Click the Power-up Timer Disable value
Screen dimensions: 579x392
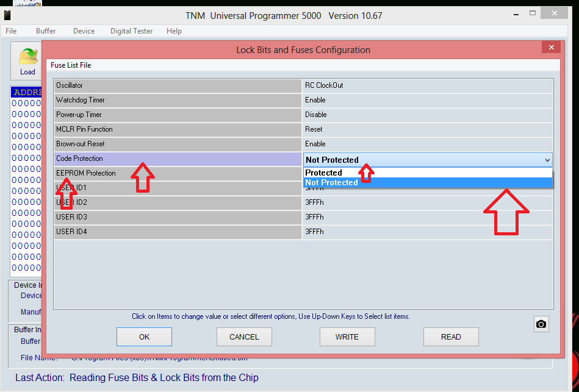coord(428,115)
